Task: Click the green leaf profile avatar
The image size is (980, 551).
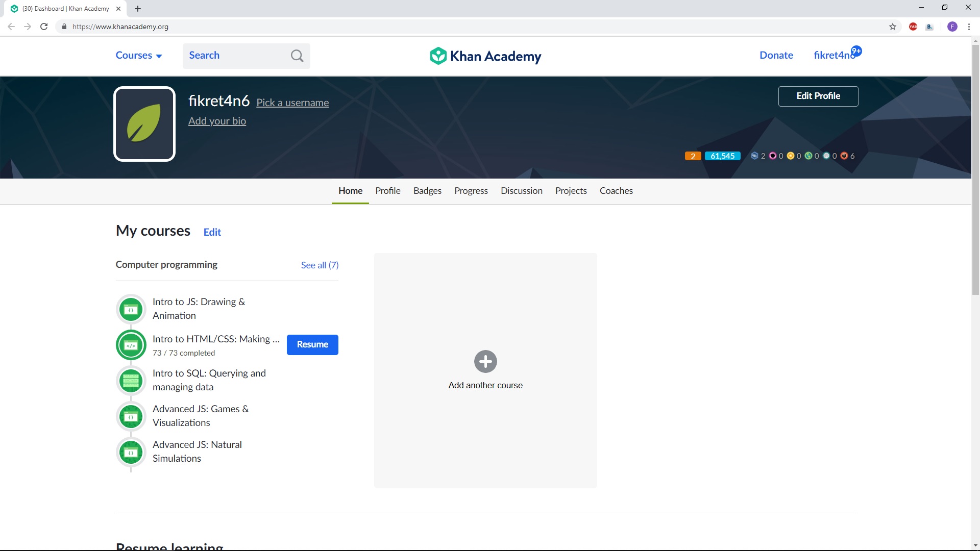Action: tap(144, 124)
